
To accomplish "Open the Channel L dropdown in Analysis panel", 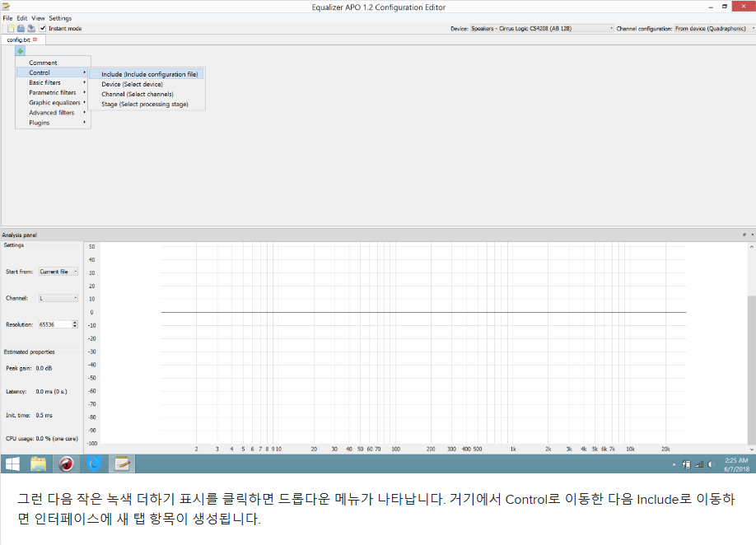I will click(58, 298).
